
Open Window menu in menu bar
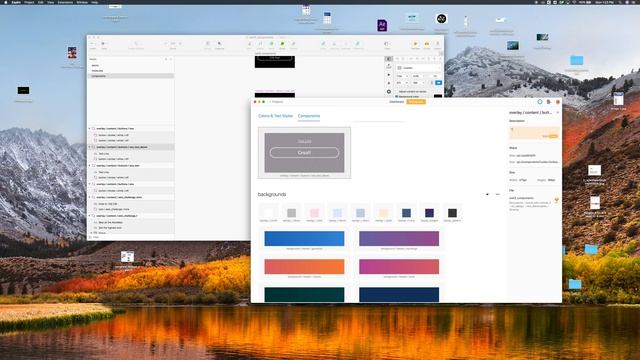coord(82,2)
